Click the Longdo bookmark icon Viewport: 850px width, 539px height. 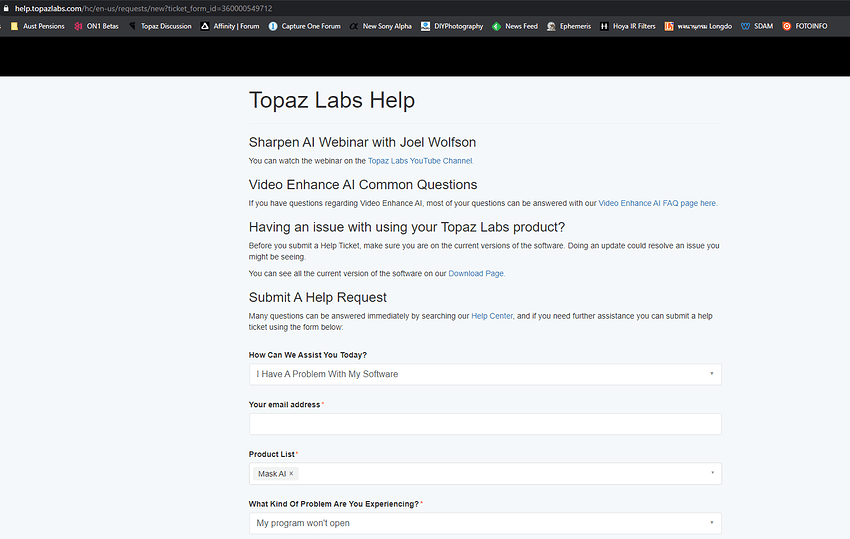tap(669, 26)
